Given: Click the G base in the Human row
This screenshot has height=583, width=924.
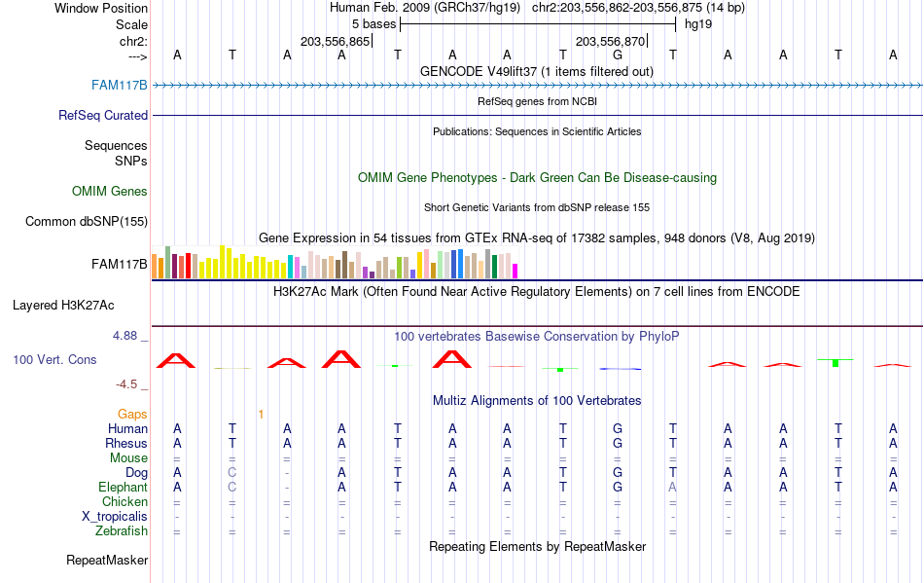Looking at the screenshot, I should [x=618, y=428].
